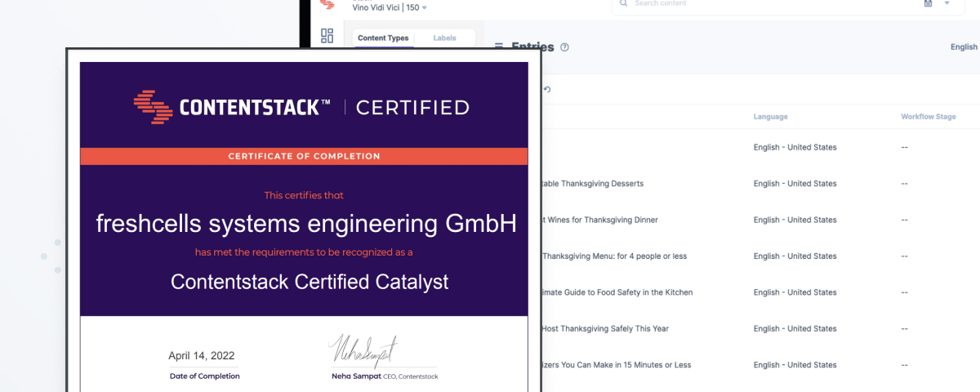Open the Vino Vidi Vici stack dropdown
The height and width of the screenshot is (392, 980).
click(x=390, y=7)
